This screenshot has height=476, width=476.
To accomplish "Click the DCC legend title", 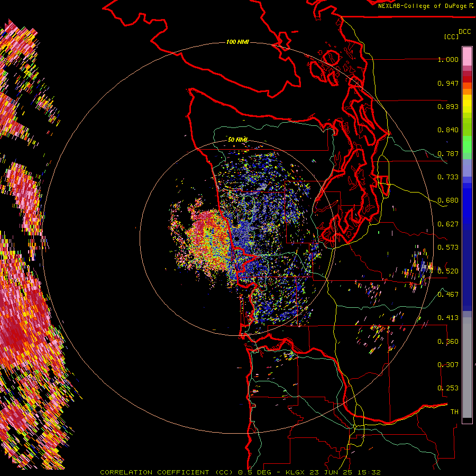I will [x=464, y=32].
